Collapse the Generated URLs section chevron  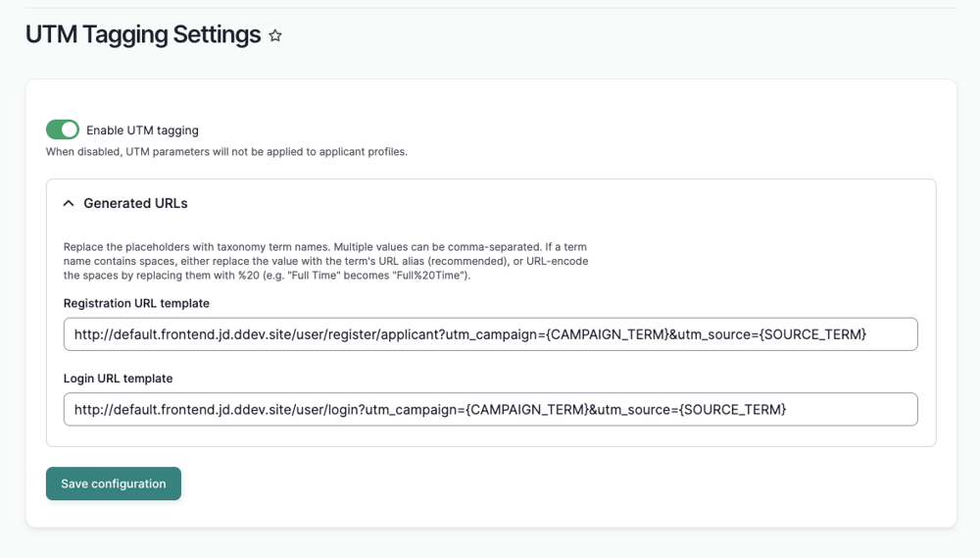[69, 203]
